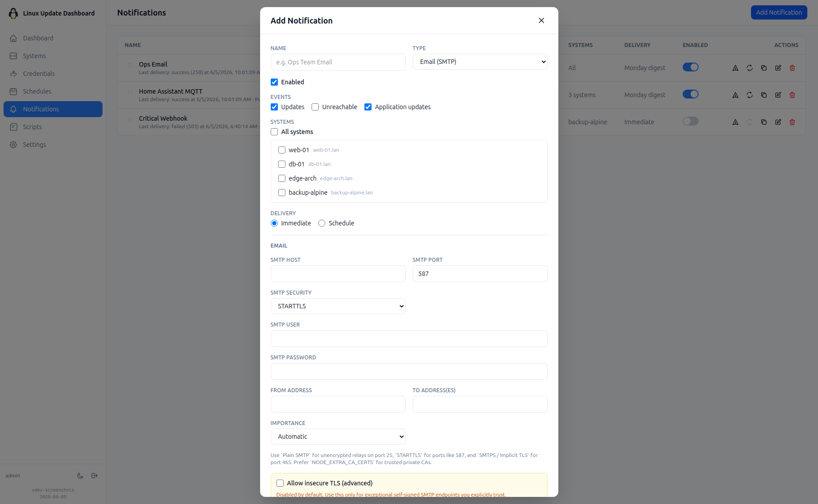Enable the Critical Webhook toggle
Image resolution: width=818 pixels, height=504 pixels.
(691, 121)
